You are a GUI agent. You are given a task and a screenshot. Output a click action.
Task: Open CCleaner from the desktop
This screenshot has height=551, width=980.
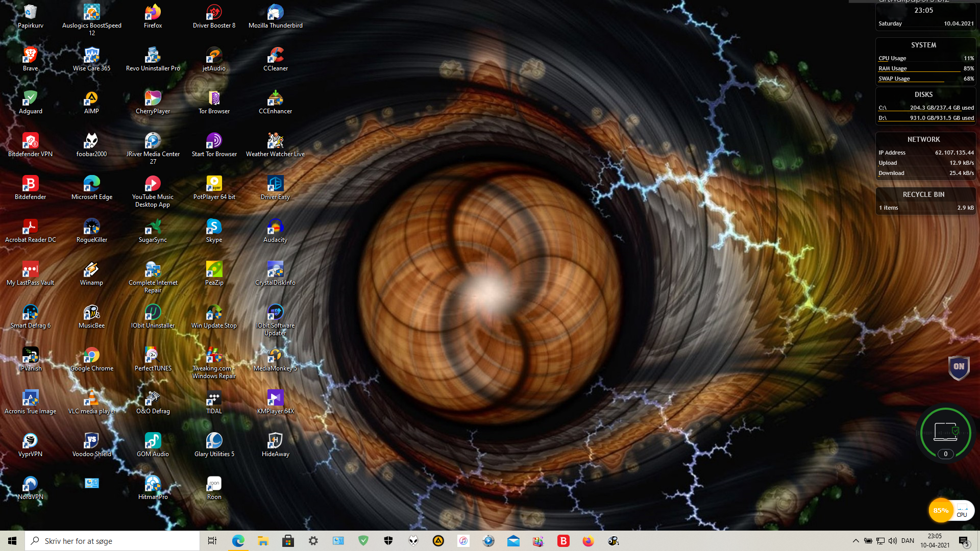click(x=275, y=56)
